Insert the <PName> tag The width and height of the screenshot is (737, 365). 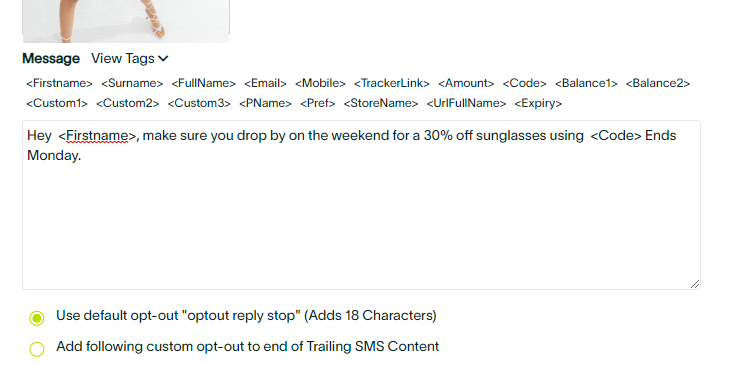266,103
